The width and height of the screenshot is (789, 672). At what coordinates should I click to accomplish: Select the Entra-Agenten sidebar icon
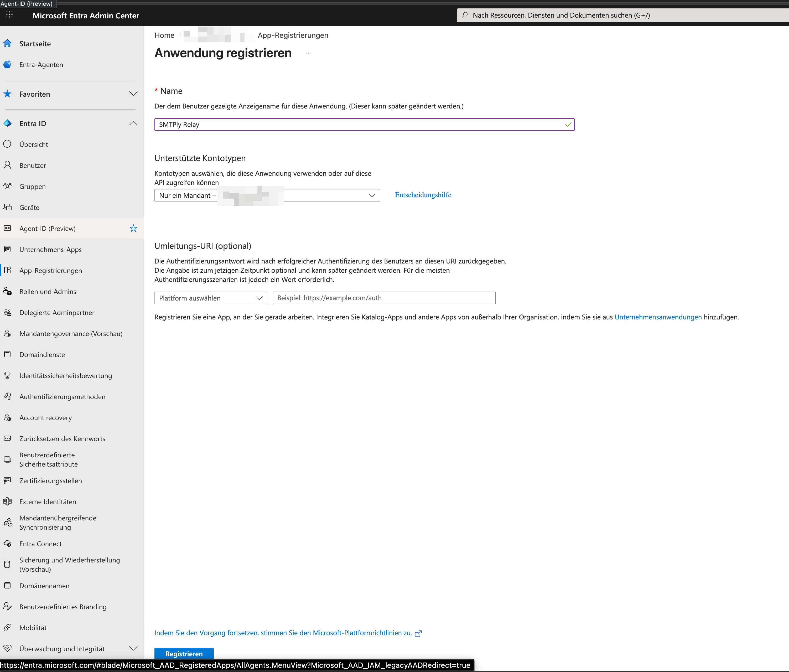pos(8,64)
